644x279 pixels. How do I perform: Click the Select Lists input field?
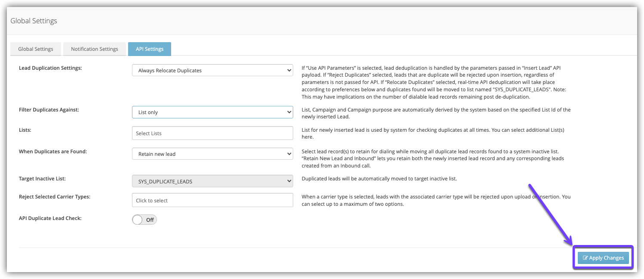point(212,133)
